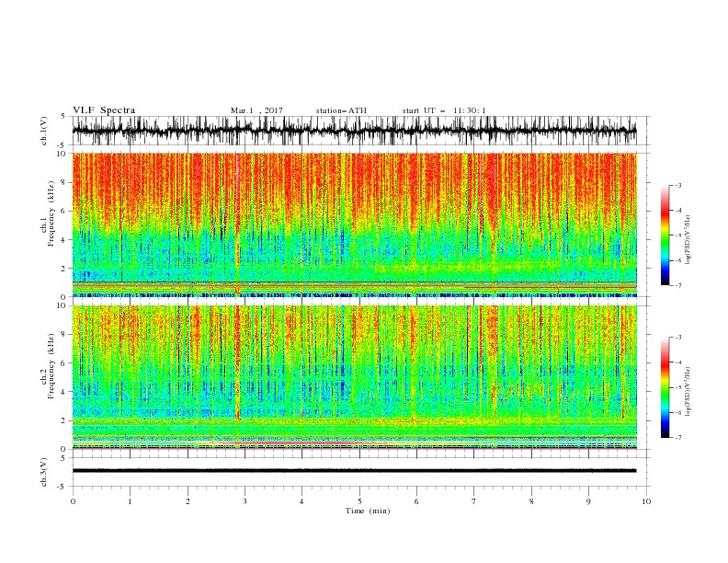Image resolution: width=728 pixels, height=563 pixels.
Task: Click inside the ch.1 spectrogram panel
Action: pyautogui.click(x=355, y=224)
